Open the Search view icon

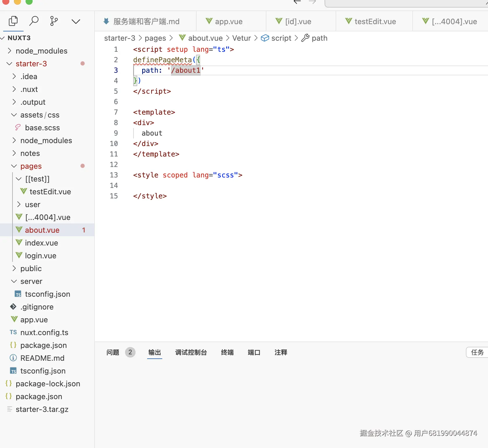tap(34, 21)
